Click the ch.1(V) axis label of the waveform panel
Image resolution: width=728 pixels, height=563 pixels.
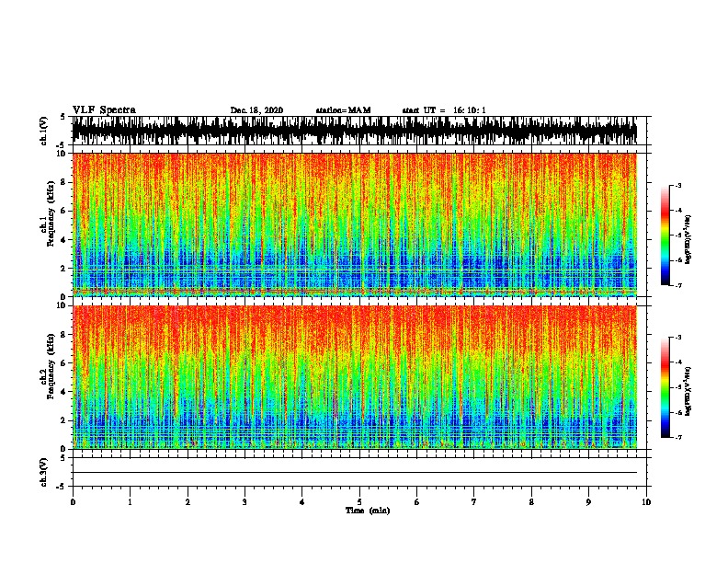click(44, 131)
